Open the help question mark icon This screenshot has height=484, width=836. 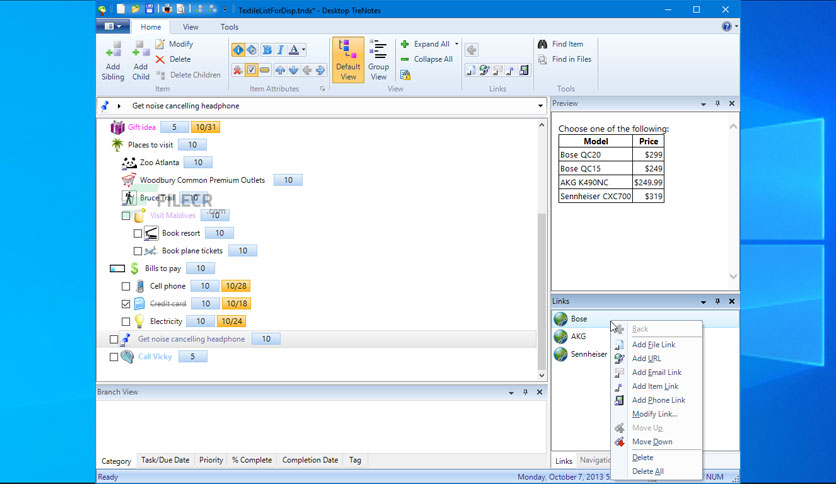point(726,26)
